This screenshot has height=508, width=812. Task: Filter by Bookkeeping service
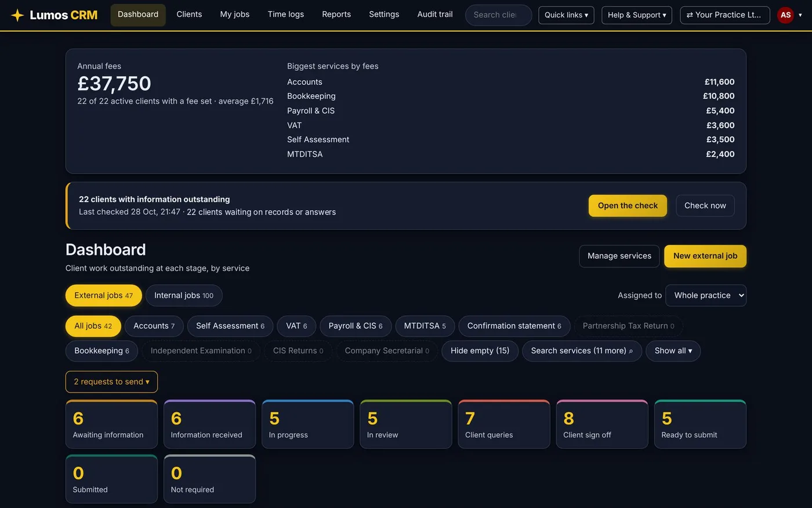[x=101, y=351]
